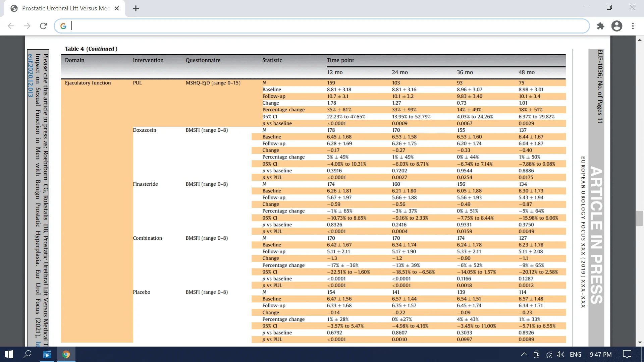Reload the page with the refresh icon
This screenshot has width=644, height=362.
pos(43,26)
